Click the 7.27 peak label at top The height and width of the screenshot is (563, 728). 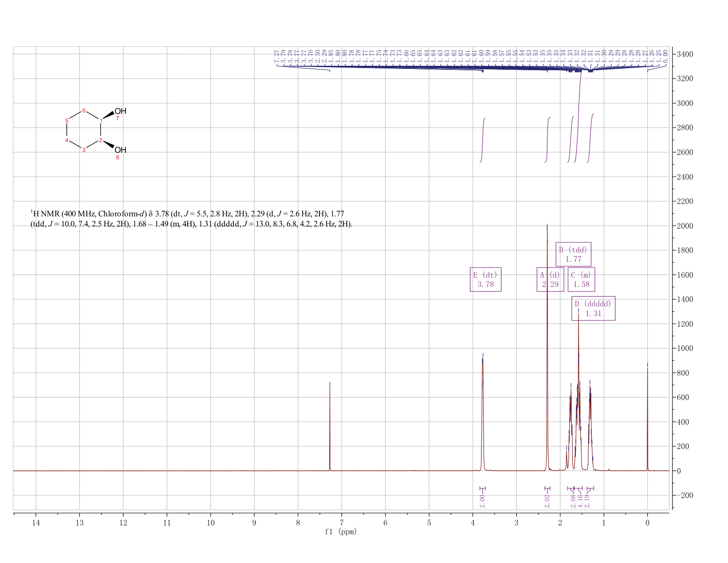click(x=277, y=57)
